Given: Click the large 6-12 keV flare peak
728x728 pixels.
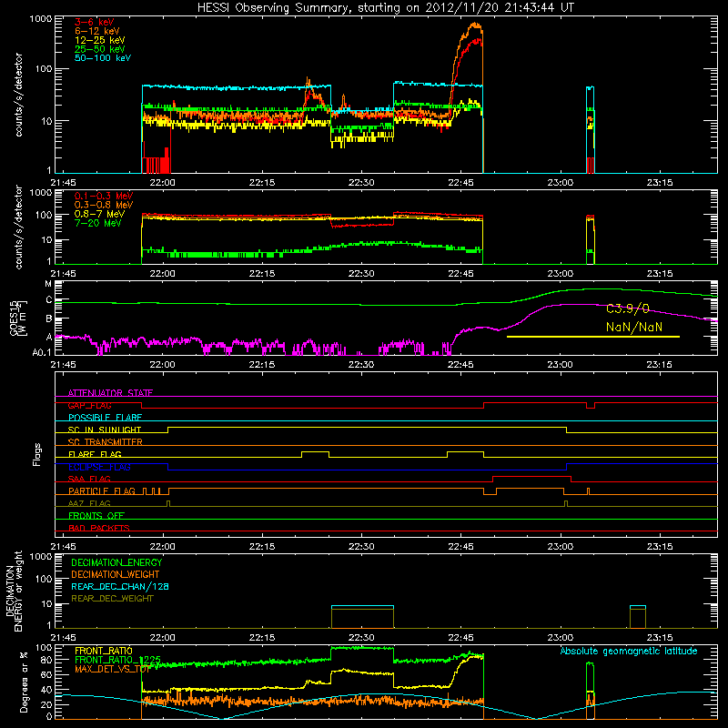Looking at the screenshot, I should [x=473, y=26].
